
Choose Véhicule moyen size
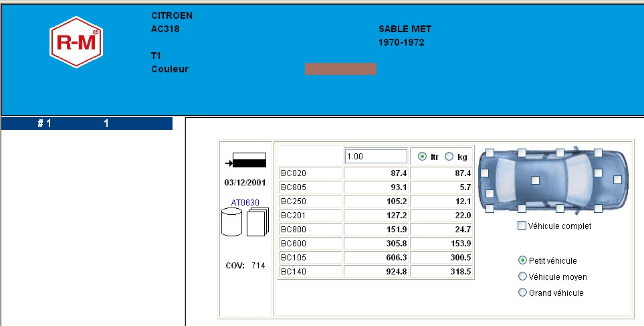pos(522,276)
